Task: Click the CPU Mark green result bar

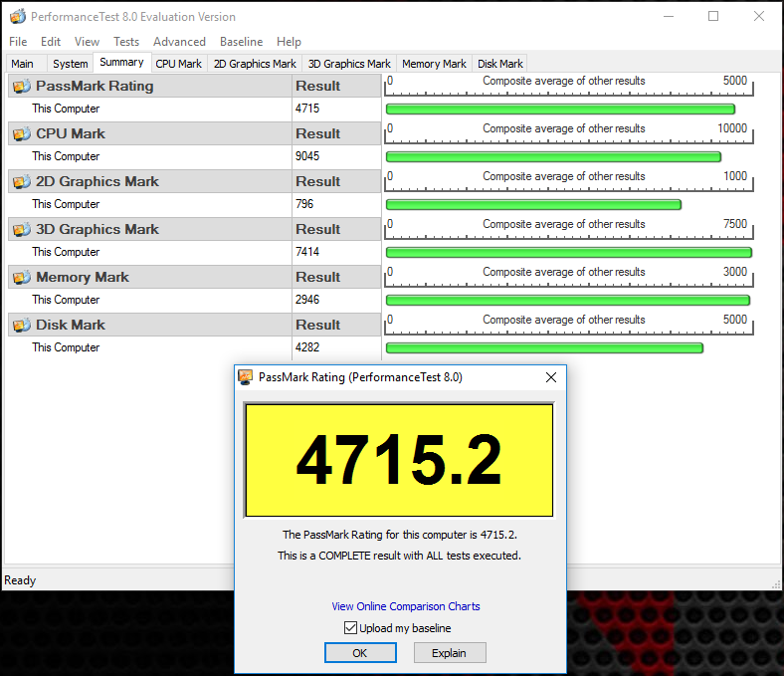Action: (553, 157)
